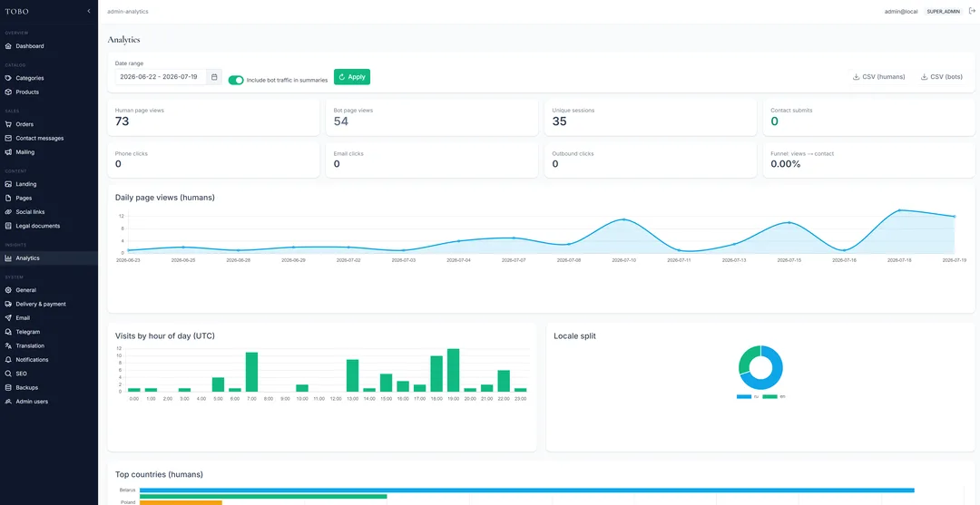The height and width of the screenshot is (505, 980).
Task: Toggle the green en legend swatch
Action: tap(769, 396)
